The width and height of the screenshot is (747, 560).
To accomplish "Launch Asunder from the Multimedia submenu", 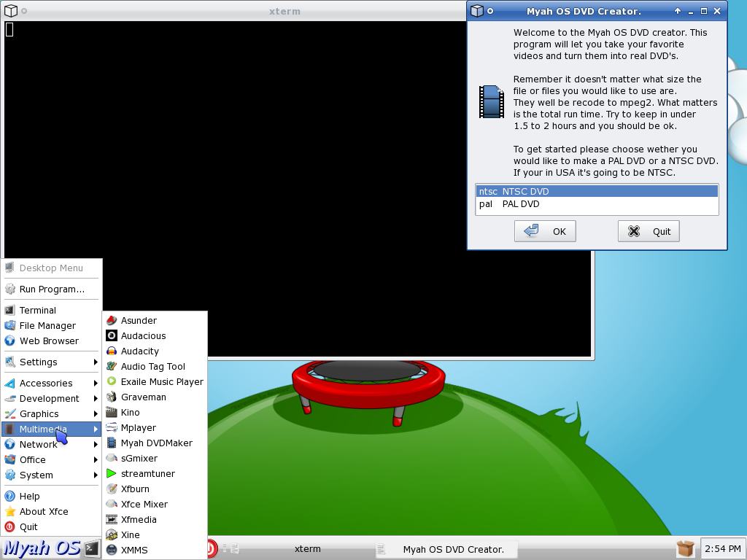I will (x=155, y=321).
